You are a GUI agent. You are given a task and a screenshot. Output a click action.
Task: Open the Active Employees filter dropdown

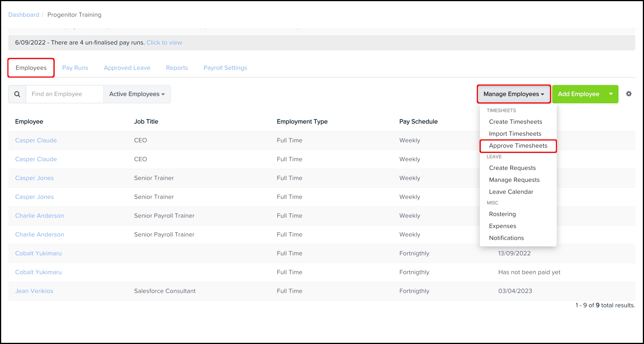137,94
